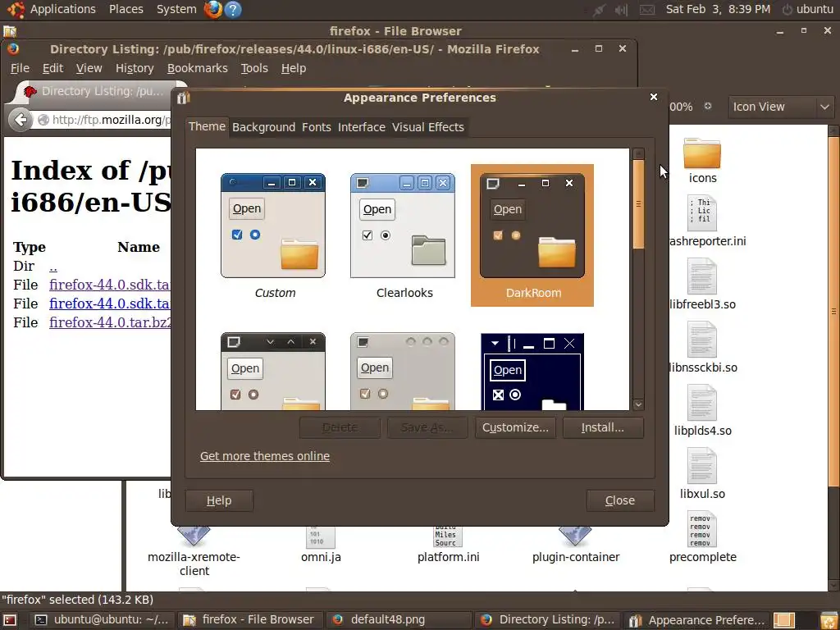Click the volume icon in the system tray
The width and height of the screenshot is (840, 630).
click(621, 10)
